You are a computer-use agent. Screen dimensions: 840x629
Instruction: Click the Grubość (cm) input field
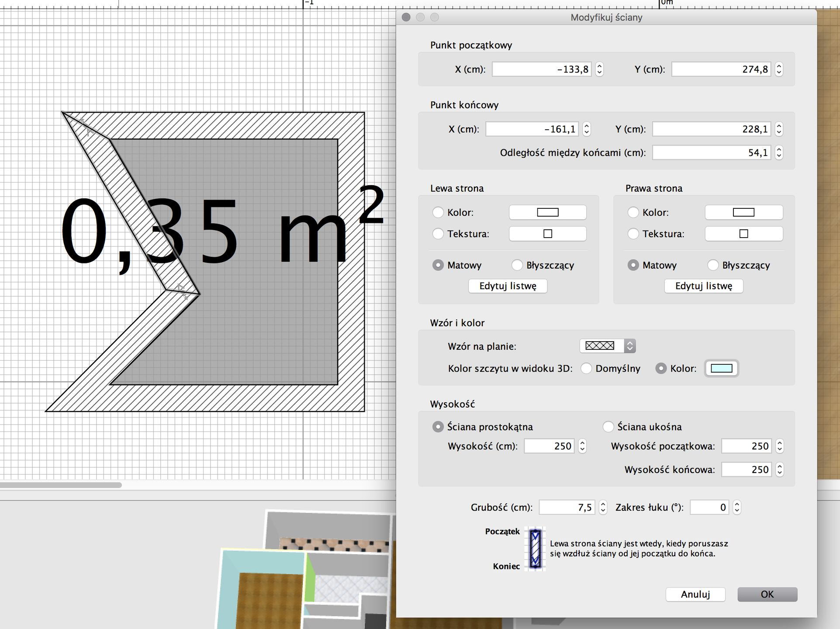point(567,507)
